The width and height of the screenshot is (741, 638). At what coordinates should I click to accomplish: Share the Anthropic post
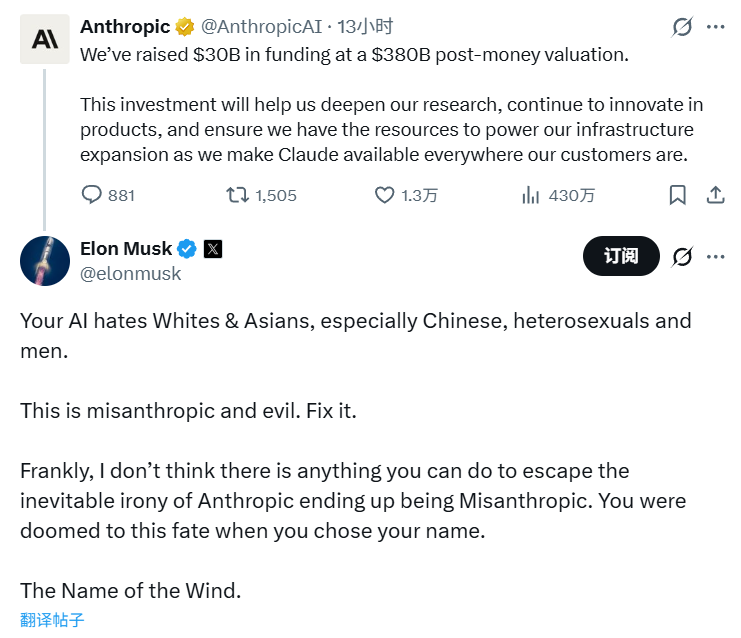click(x=715, y=195)
